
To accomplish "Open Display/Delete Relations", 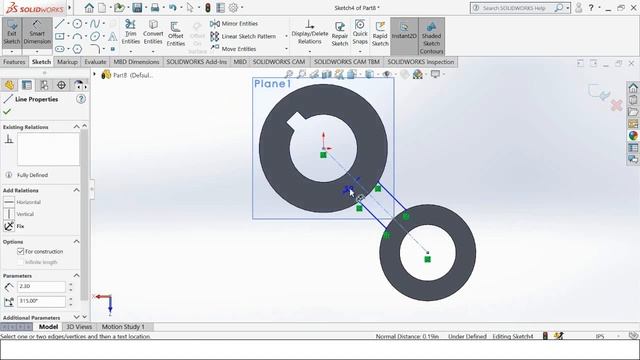I will [x=309, y=32].
